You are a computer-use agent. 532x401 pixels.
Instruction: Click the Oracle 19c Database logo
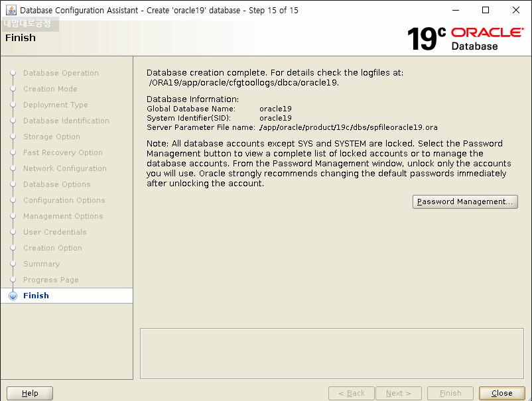(465, 39)
